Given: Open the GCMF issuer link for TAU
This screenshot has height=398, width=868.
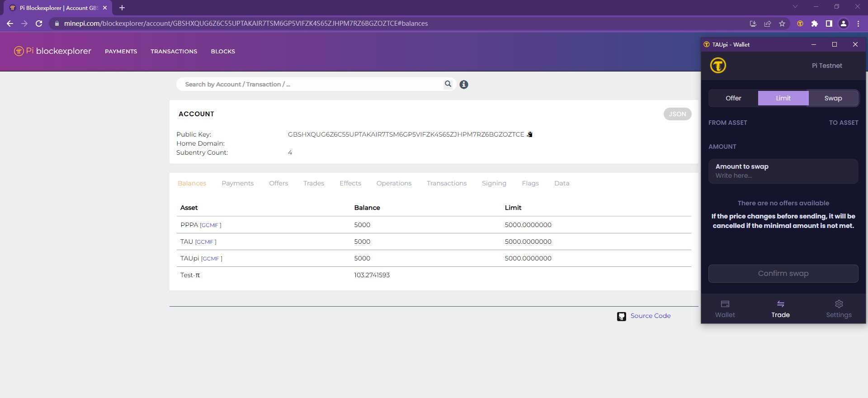Looking at the screenshot, I should tap(206, 242).
